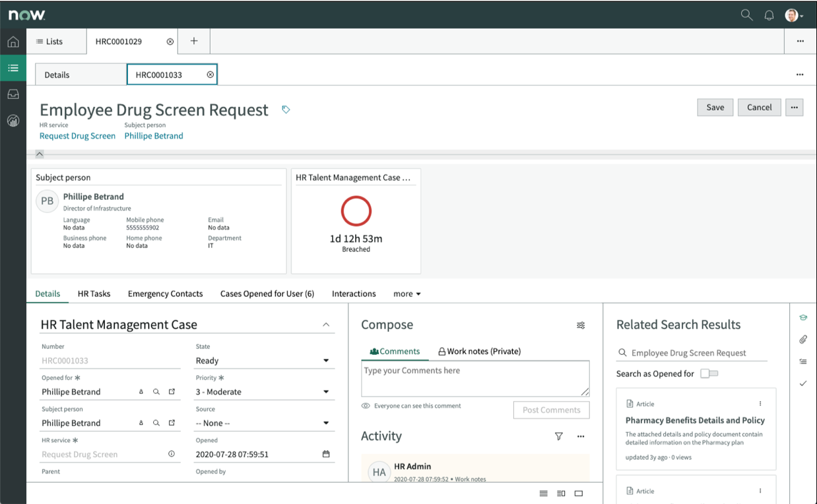817x504 pixels.
Task: Open the user avatar menu
Action: click(x=793, y=15)
